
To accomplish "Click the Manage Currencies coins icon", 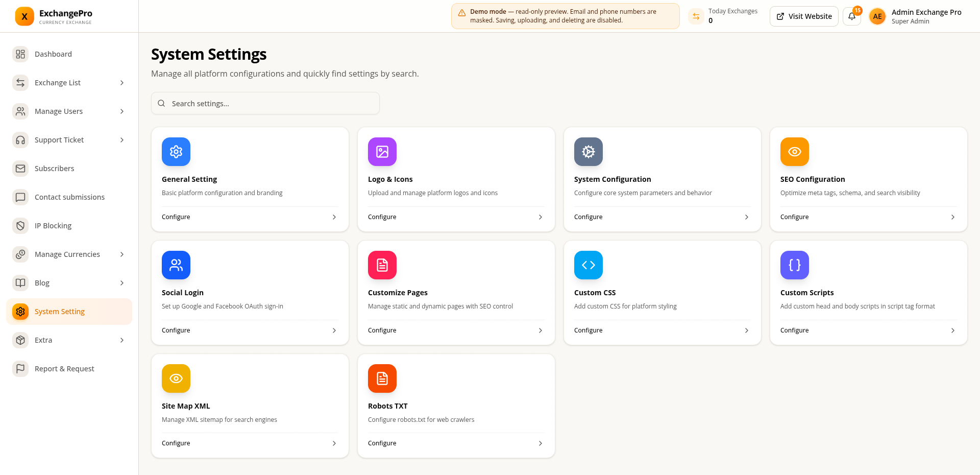I will click(x=20, y=254).
